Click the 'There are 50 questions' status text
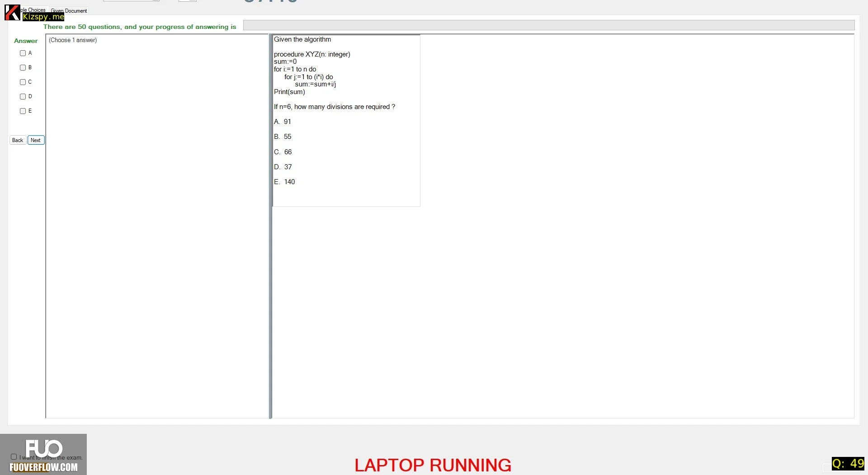This screenshot has width=868, height=475. tap(140, 27)
